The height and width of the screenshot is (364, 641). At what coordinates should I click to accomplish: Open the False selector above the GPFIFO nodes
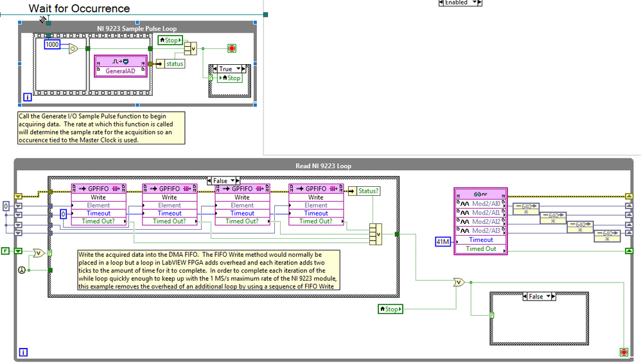pyautogui.click(x=233, y=180)
